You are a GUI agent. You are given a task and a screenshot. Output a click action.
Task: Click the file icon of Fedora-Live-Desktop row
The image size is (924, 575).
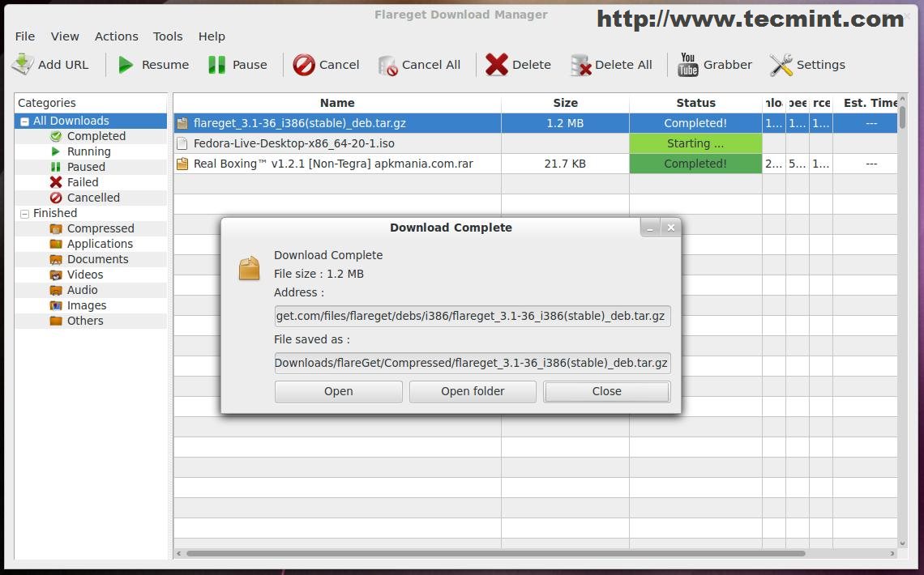182,143
